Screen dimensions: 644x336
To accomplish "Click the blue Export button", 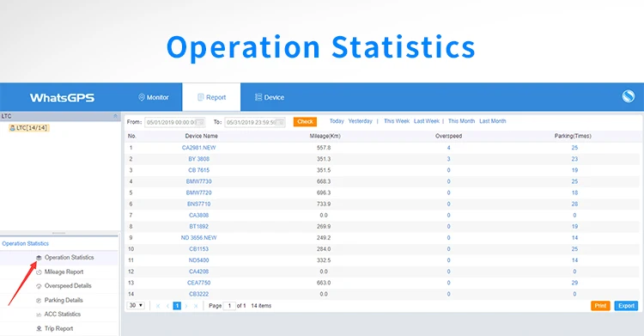I will click(626, 306).
